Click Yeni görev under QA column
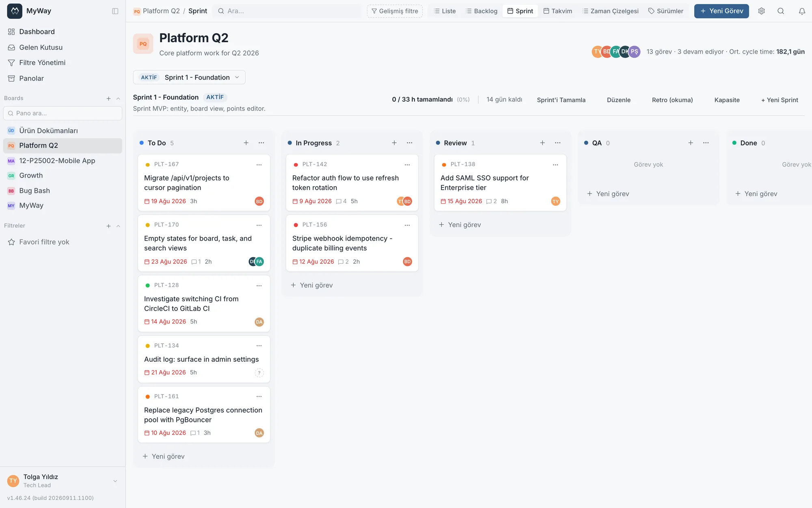 click(608, 194)
